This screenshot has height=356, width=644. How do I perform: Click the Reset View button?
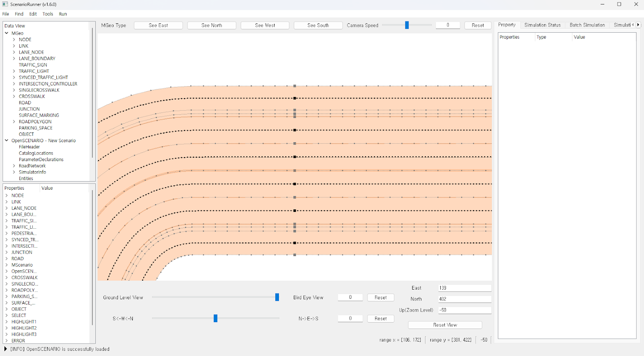tap(445, 325)
